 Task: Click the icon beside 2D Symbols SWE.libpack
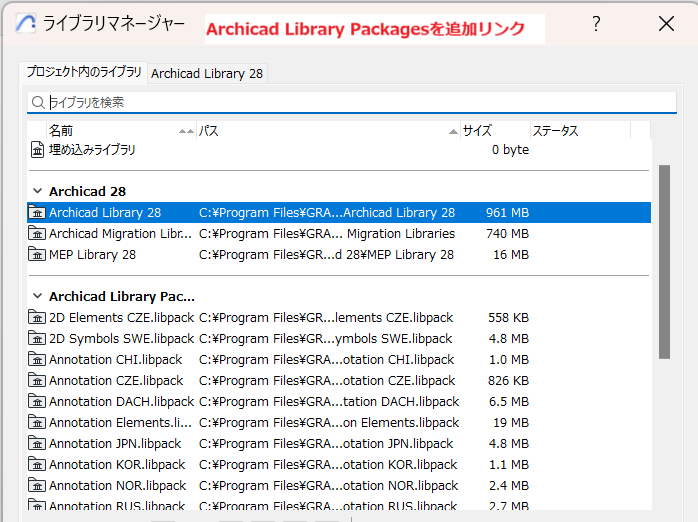coord(37,339)
